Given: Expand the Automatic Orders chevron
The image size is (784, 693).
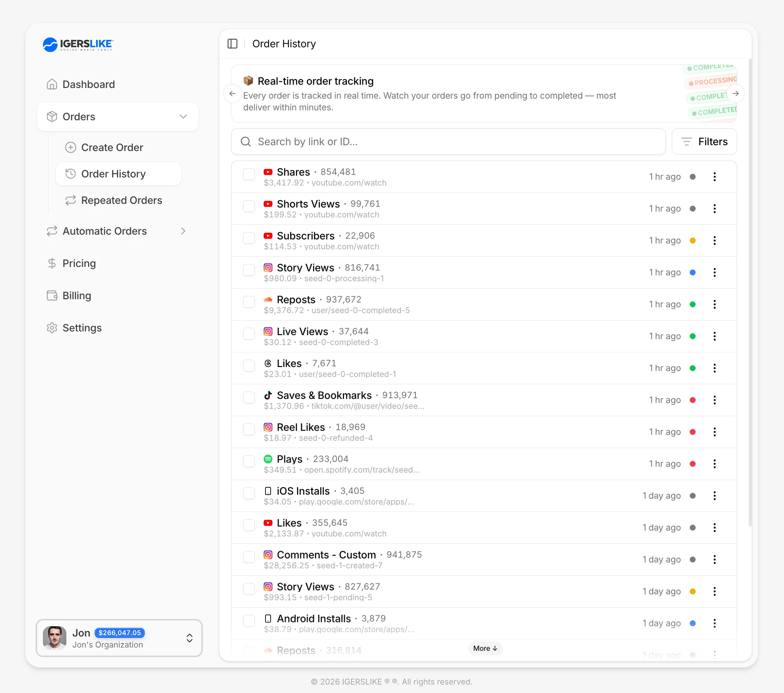Looking at the screenshot, I should [183, 231].
